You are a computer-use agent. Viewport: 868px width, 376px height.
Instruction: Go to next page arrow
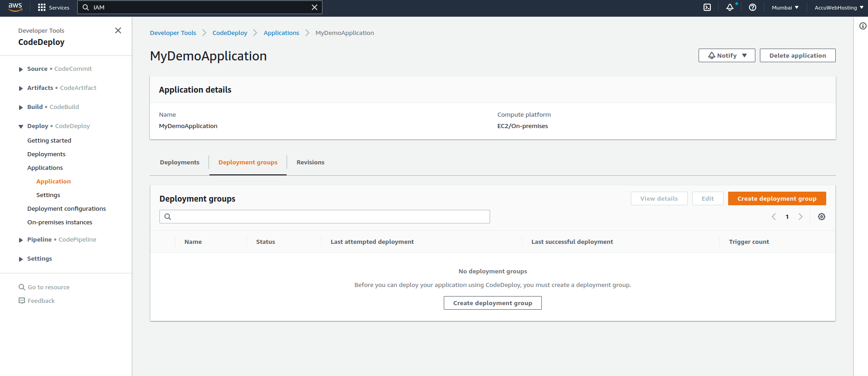click(x=801, y=217)
